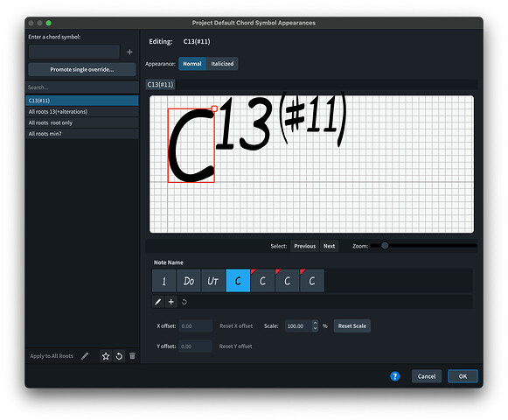The width and height of the screenshot is (508, 420).
Task: Click the Search field in the chord list
Action: [x=82, y=87]
